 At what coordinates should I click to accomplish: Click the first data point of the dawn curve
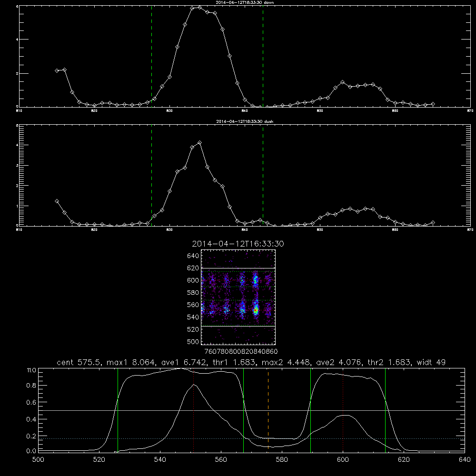[x=57, y=70]
